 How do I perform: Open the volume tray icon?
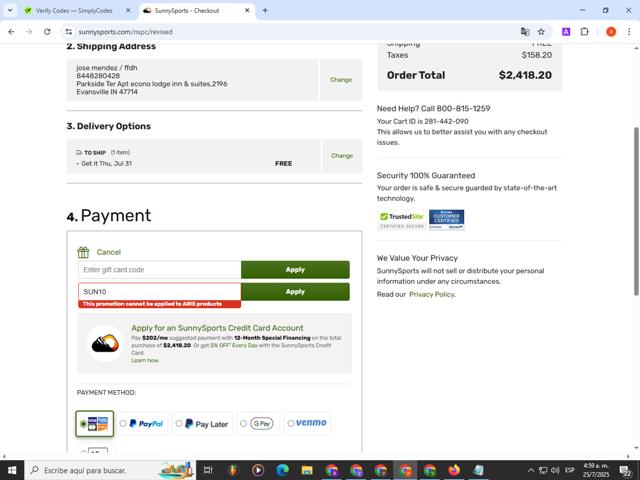point(555,470)
